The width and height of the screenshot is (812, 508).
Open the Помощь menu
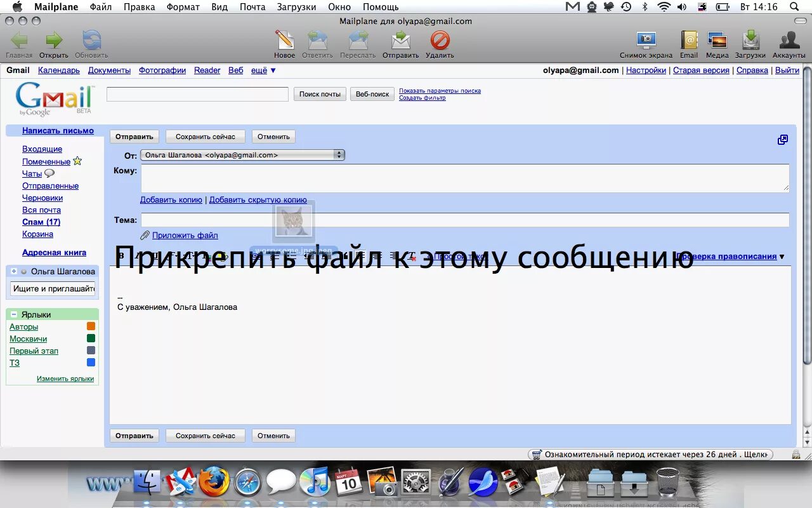coord(381,7)
